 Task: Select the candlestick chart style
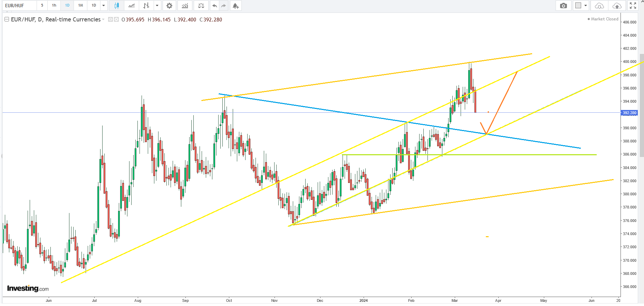116,6
